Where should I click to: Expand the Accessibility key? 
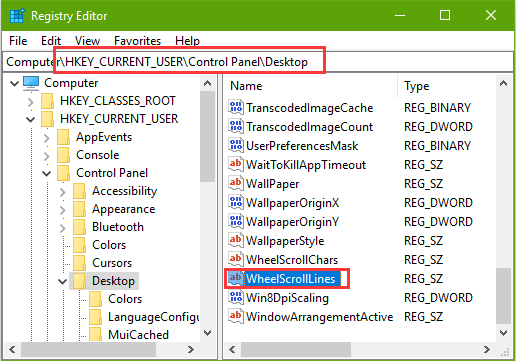[x=63, y=191]
